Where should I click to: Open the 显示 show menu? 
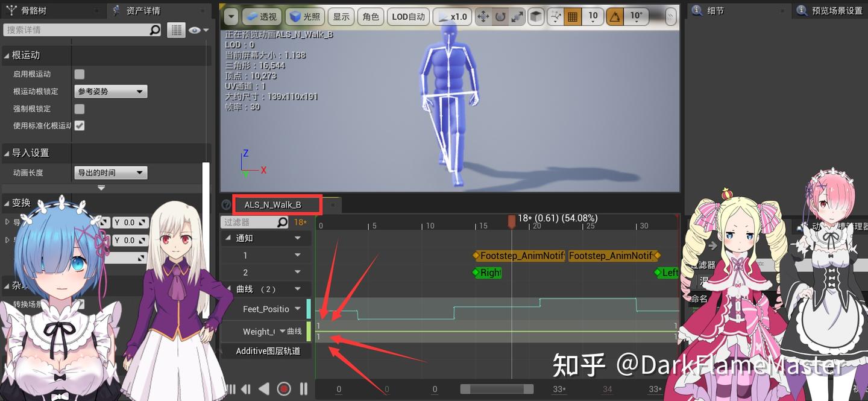[341, 17]
